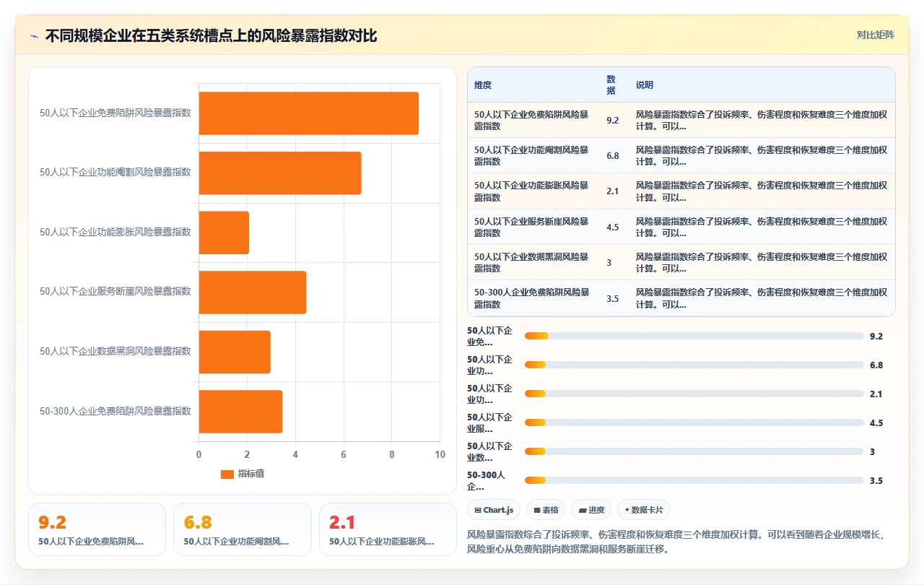Image resolution: width=924 pixels, height=585 pixels.
Task: Click the 50人以下企业功能膨胀 bar in the chart
Action: pos(224,233)
